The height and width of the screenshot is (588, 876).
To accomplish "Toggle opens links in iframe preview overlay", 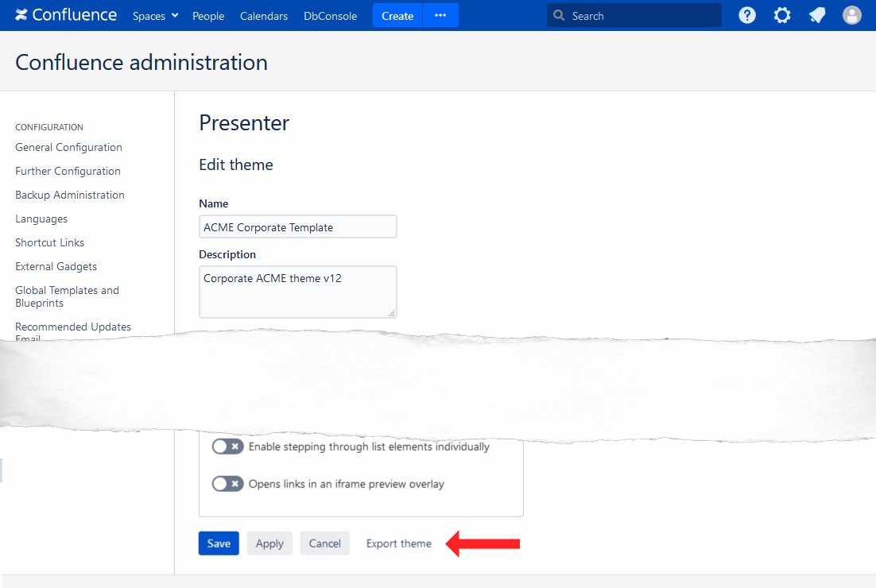I will click(227, 484).
